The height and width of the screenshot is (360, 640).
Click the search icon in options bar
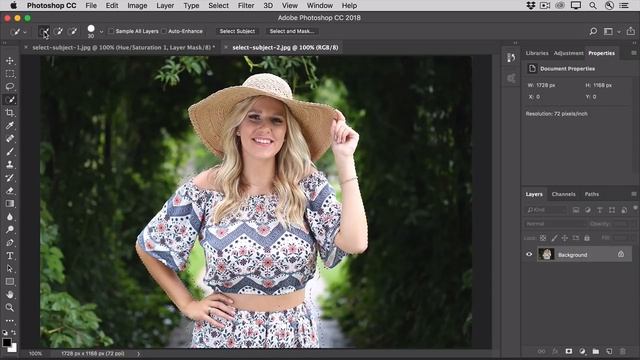(593, 31)
